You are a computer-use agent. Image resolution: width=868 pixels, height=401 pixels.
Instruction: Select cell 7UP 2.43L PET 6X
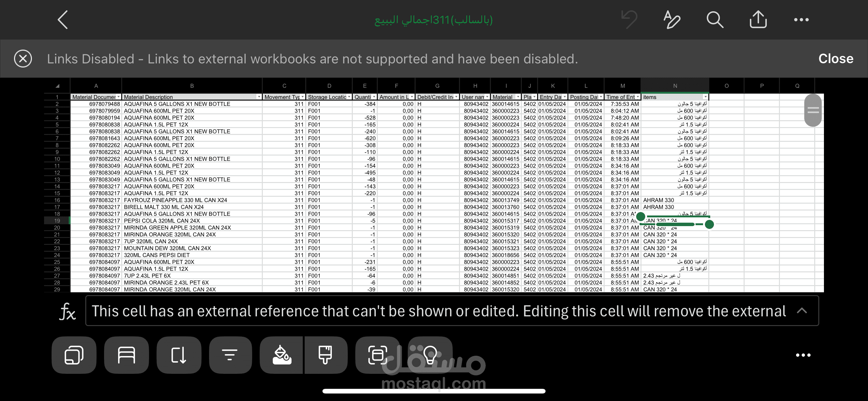coord(192,276)
